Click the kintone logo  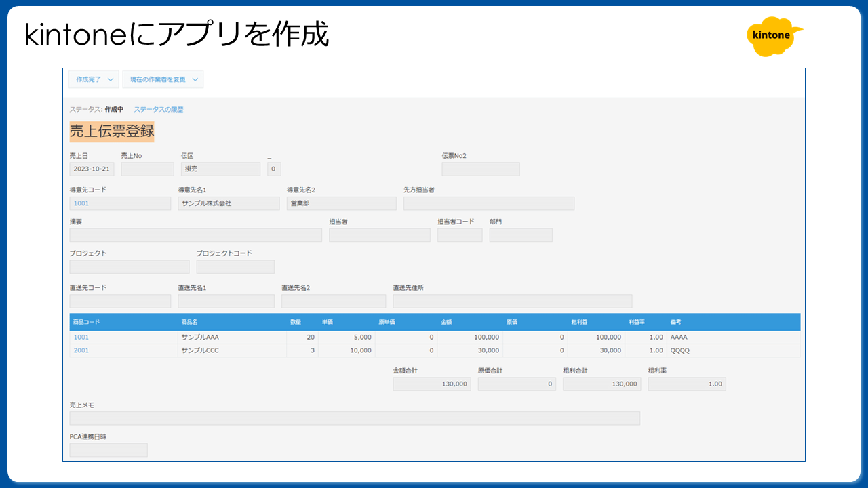774,36
